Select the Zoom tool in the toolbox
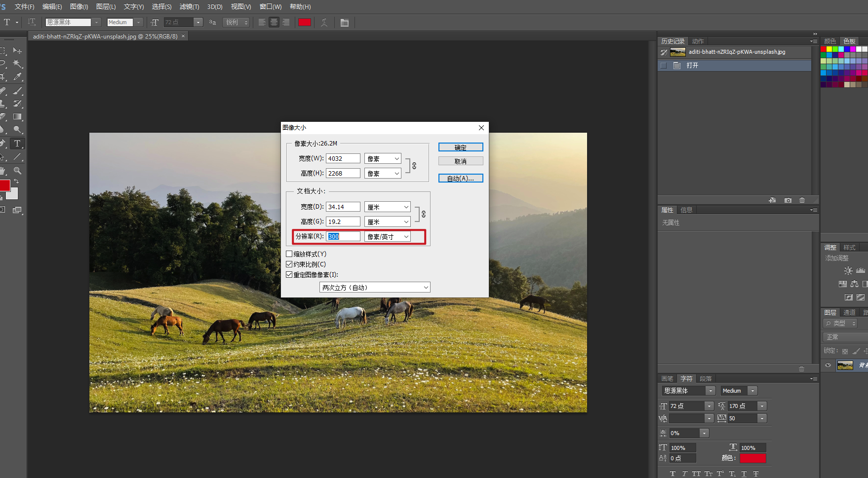 click(x=17, y=171)
